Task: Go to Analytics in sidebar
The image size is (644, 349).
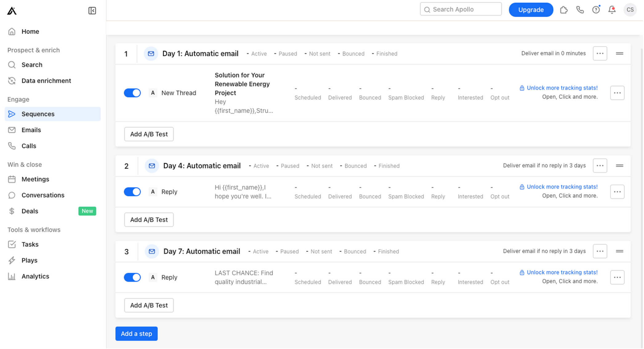Action: coord(35,276)
